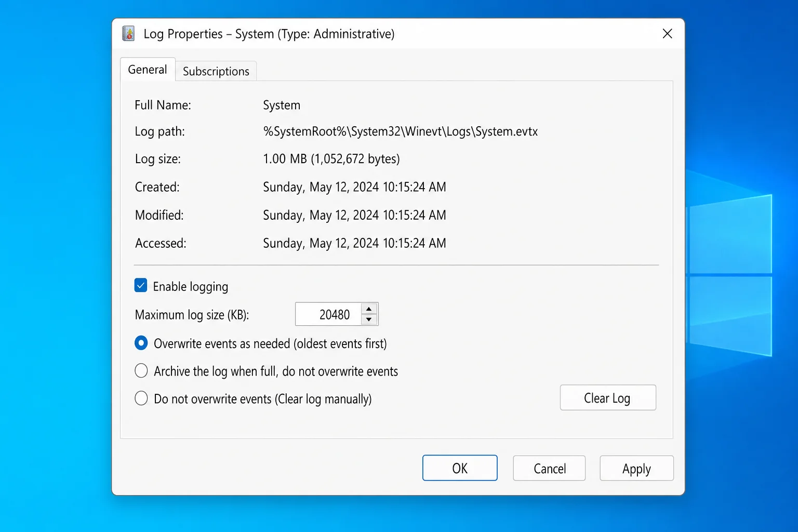Click the Full Name value System
The height and width of the screenshot is (532, 798).
click(282, 105)
